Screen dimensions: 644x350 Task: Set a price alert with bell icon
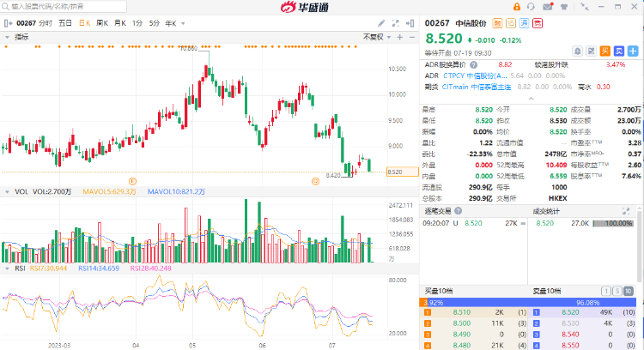coord(575,51)
